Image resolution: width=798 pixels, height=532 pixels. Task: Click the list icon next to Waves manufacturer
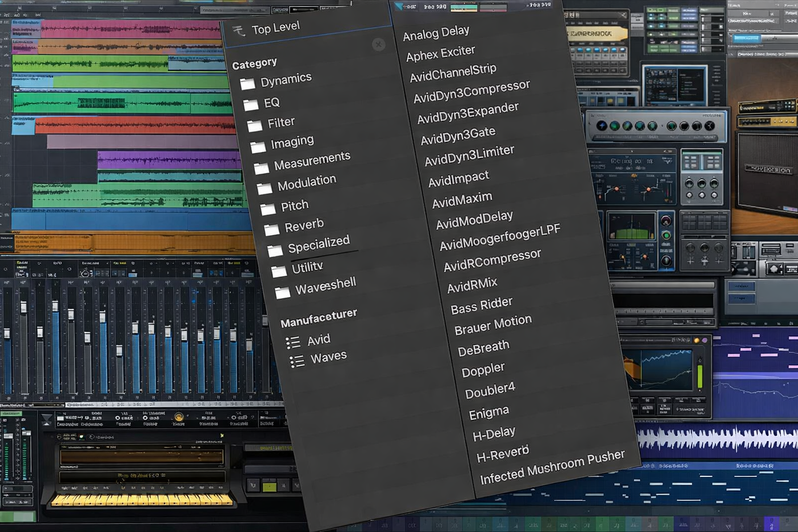(x=297, y=362)
